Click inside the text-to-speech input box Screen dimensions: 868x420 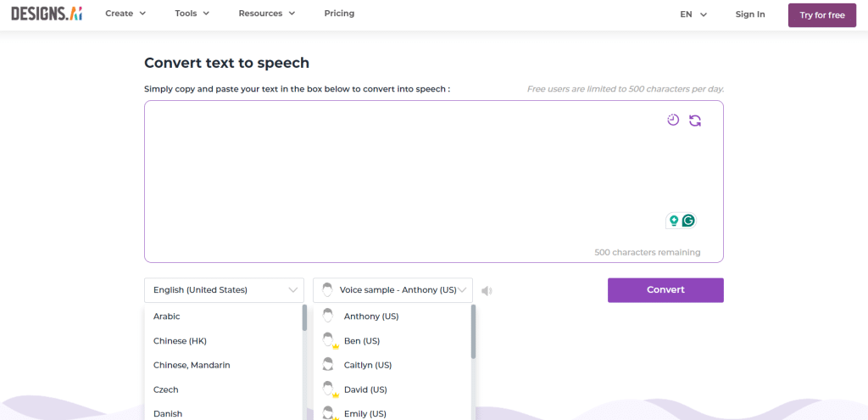(x=433, y=182)
